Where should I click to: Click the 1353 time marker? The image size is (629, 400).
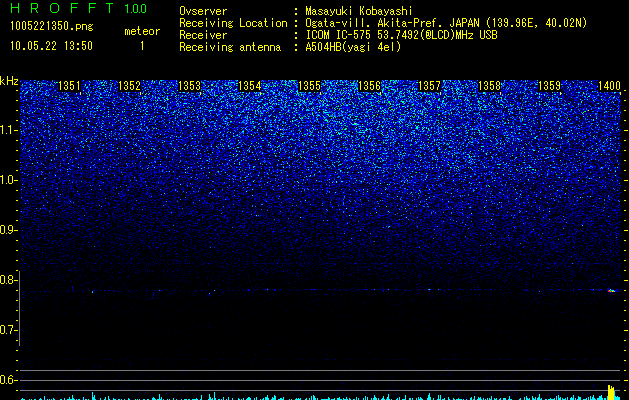[x=189, y=86]
